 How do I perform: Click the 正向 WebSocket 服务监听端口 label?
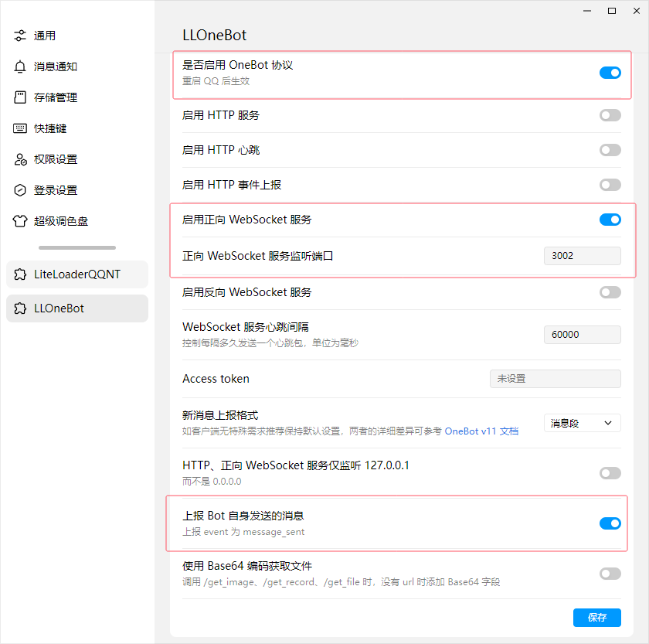(257, 256)
